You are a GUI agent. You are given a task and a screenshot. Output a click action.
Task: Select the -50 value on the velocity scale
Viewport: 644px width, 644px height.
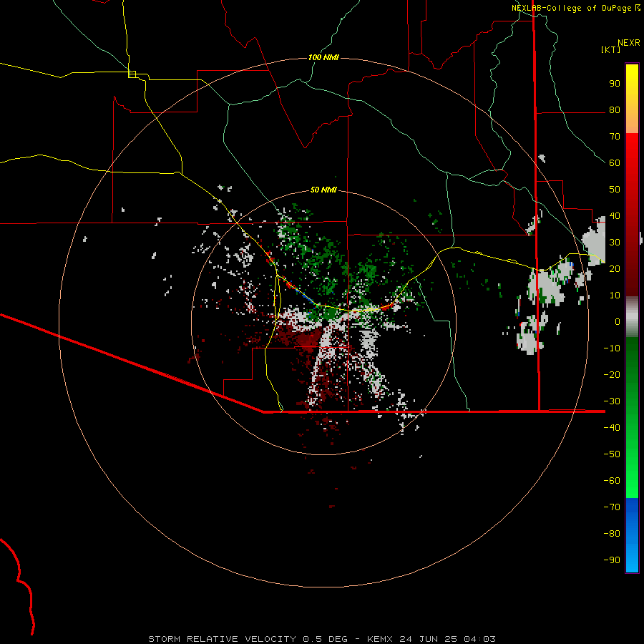pos(612,454)
